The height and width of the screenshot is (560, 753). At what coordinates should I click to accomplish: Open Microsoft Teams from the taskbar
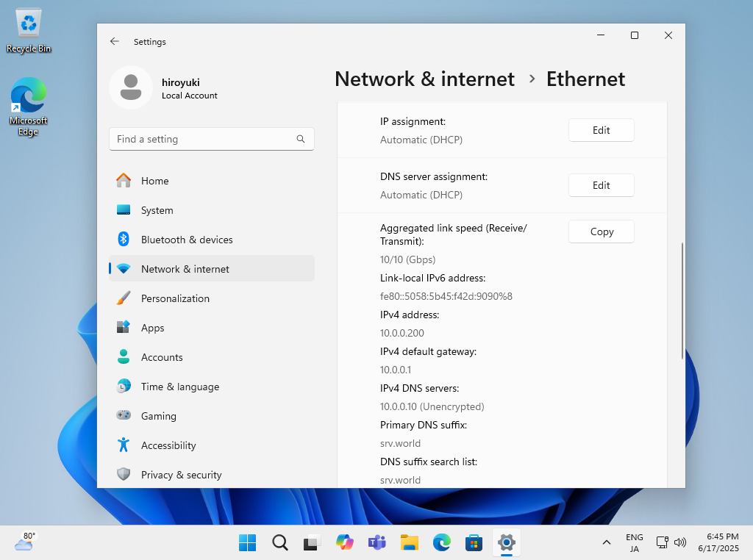point(376,542)
